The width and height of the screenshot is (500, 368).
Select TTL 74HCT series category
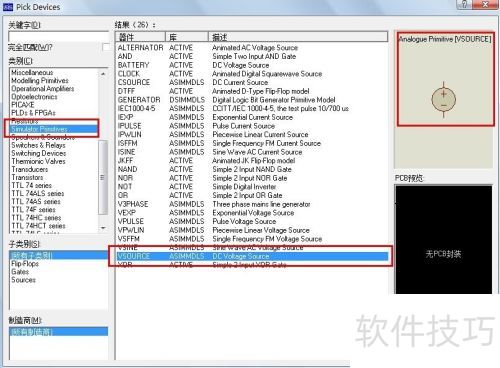tap(38, 225)
